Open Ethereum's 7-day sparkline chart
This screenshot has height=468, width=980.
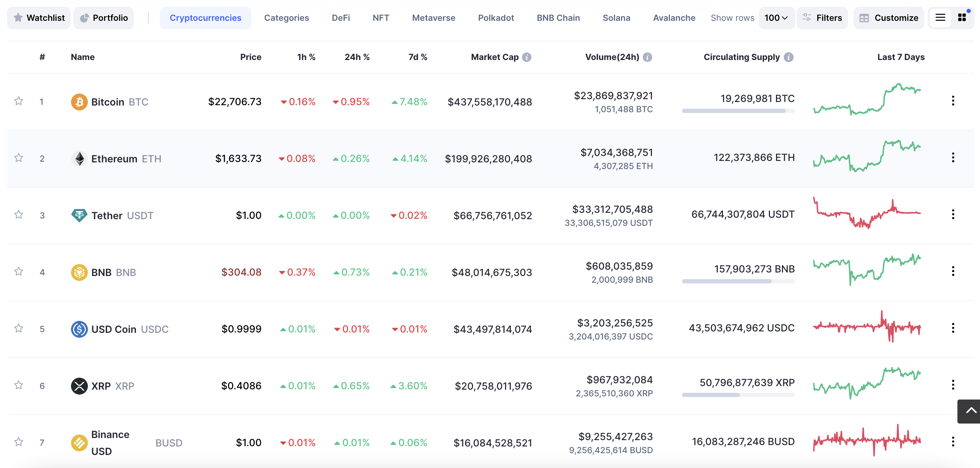867,156
